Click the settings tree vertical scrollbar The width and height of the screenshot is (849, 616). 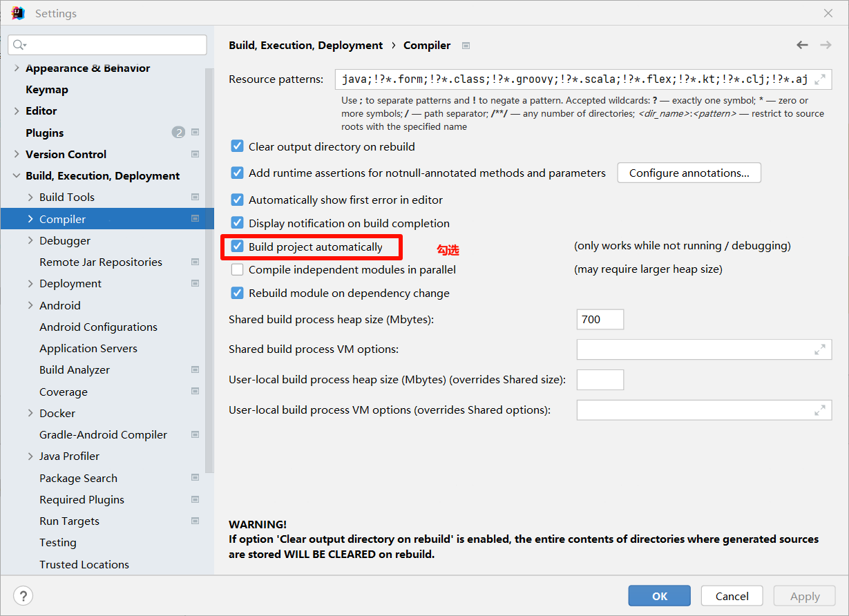pyautogui.click(x=210, y=269)
